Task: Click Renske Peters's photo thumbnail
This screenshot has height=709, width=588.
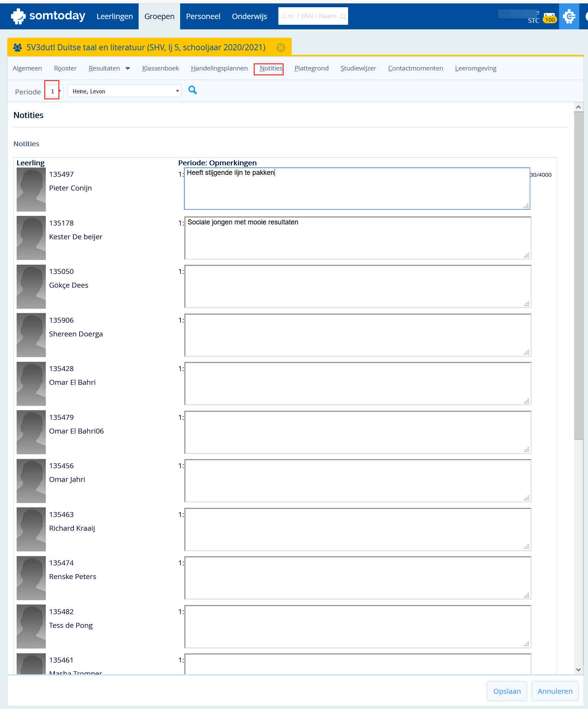Action: click(31, 578)
